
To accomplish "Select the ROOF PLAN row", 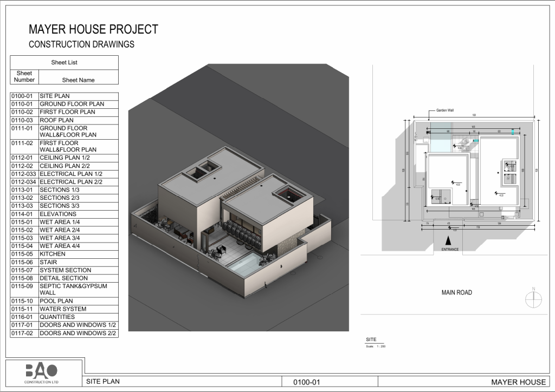I will (64, 120).
